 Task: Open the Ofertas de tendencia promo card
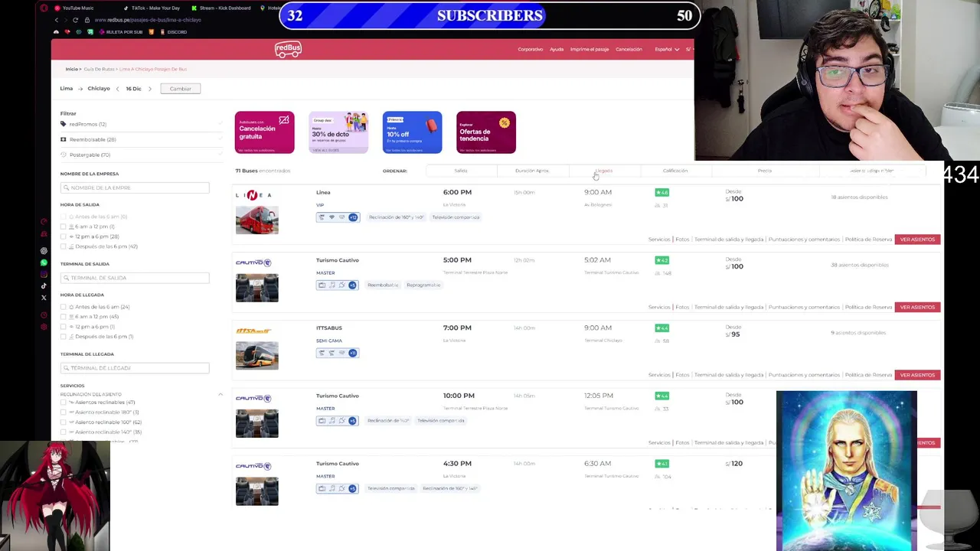click(x=486, y=132)
